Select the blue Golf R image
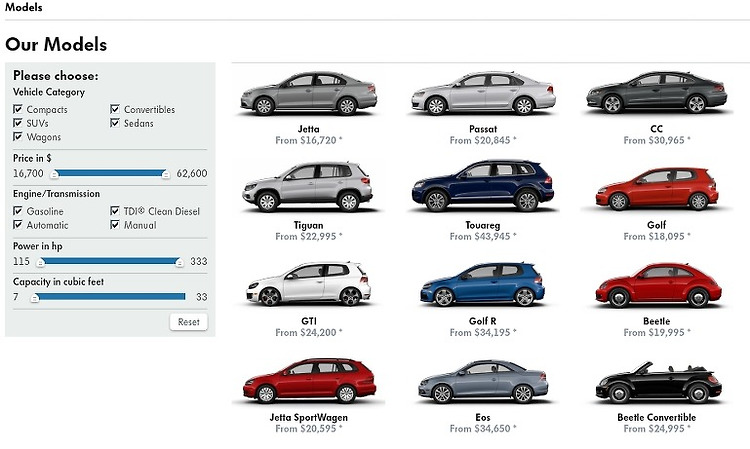The image size is (750, 449). point(482,285)
